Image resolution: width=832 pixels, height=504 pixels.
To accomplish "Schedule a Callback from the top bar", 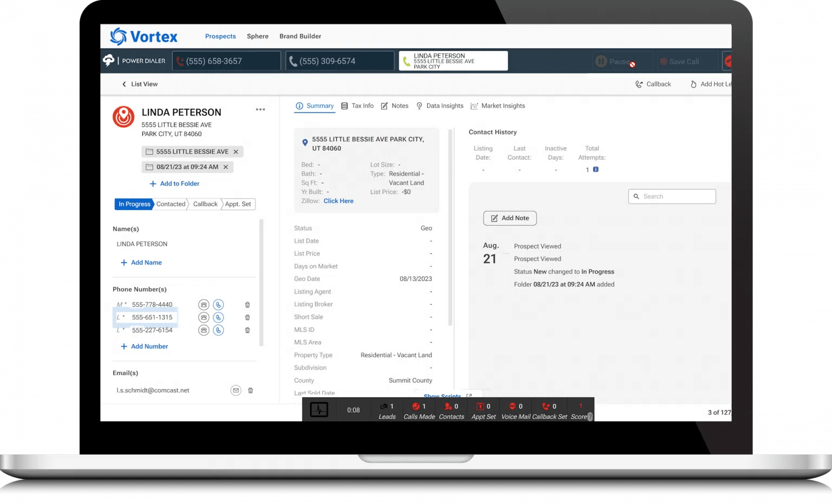I will pyautogui.click(x=653, y=84).
